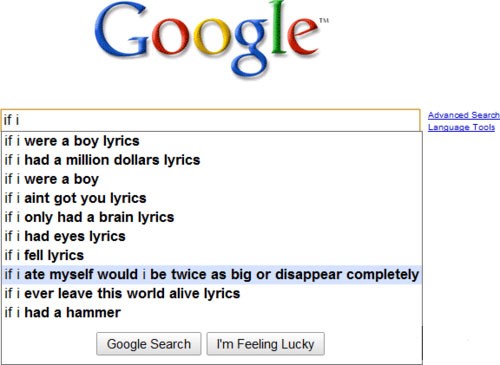Open the Language Tools link
Image resolution: width=500 pixels, height=365 pixels.
[461, 127]
